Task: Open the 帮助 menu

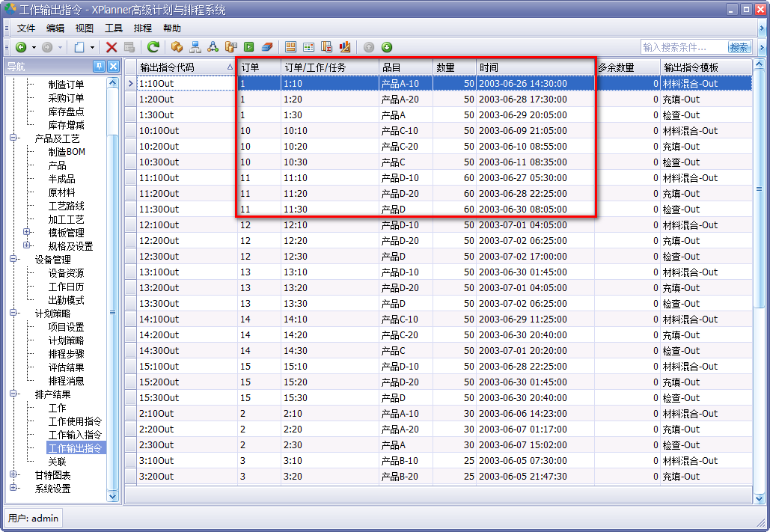Action: 172,28
